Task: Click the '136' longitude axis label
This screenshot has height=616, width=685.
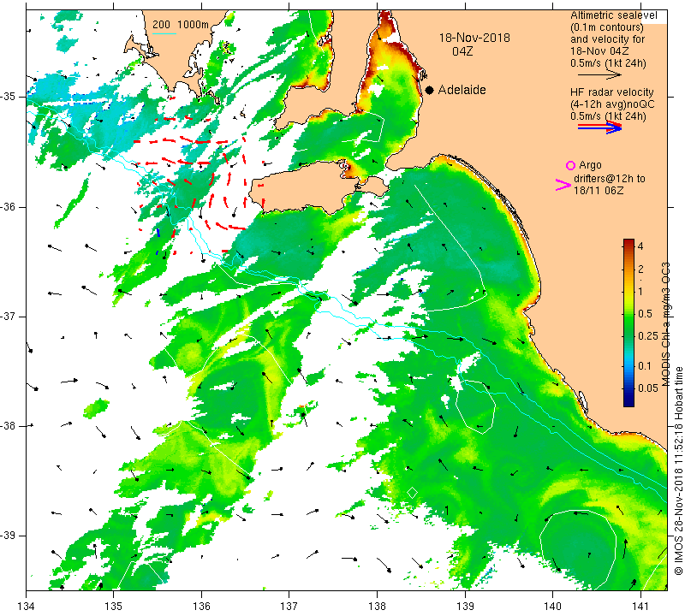Action: click(x=201, y=606)
